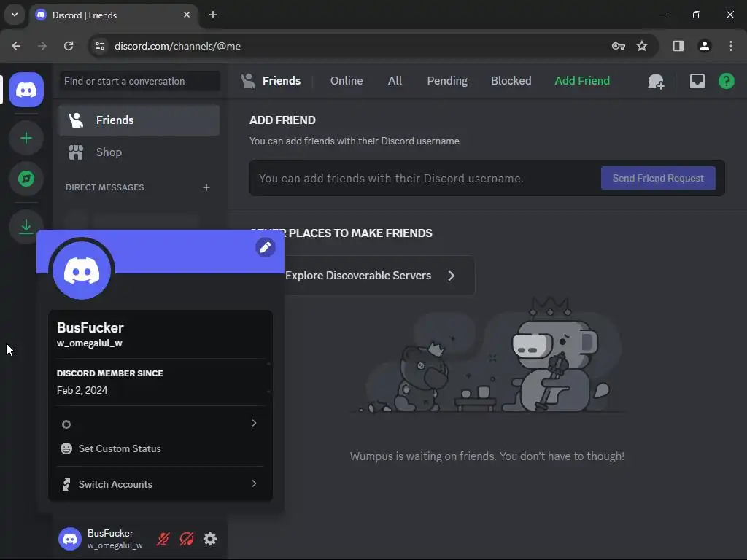Open the tab search dropdown arrow
747x560 pixels.
[x=15, y=15]
